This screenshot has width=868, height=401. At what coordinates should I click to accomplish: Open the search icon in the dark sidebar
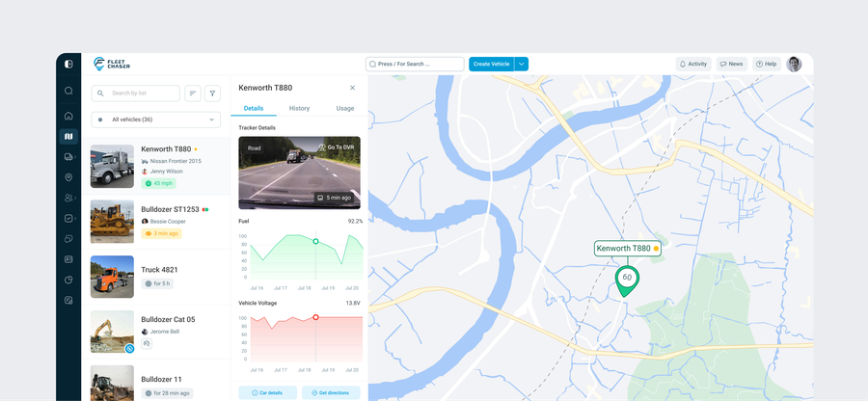(x=68, y=91)
